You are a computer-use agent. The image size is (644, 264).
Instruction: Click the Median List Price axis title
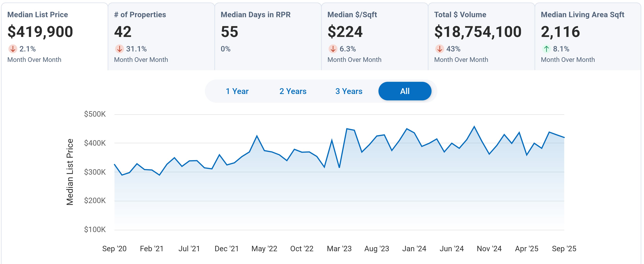[70, 172]
